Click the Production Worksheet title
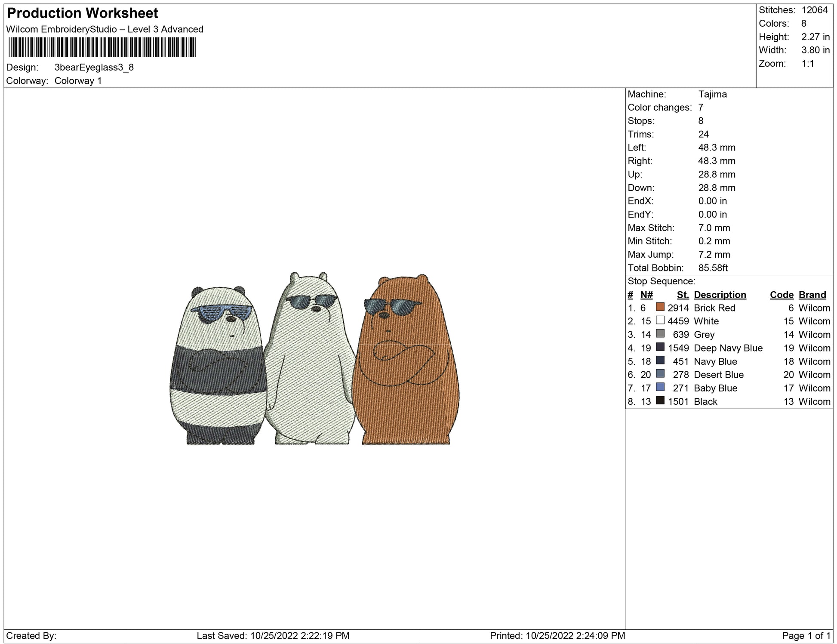Viewport: 837px width, 644px height. click(x=83, y=13)
